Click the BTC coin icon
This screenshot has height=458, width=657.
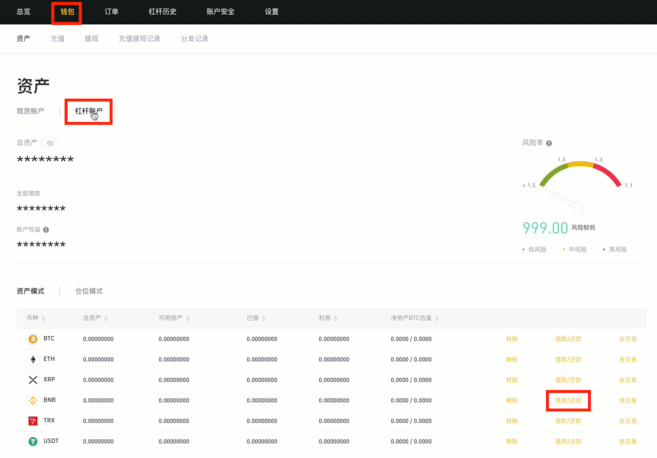point(33,339)
